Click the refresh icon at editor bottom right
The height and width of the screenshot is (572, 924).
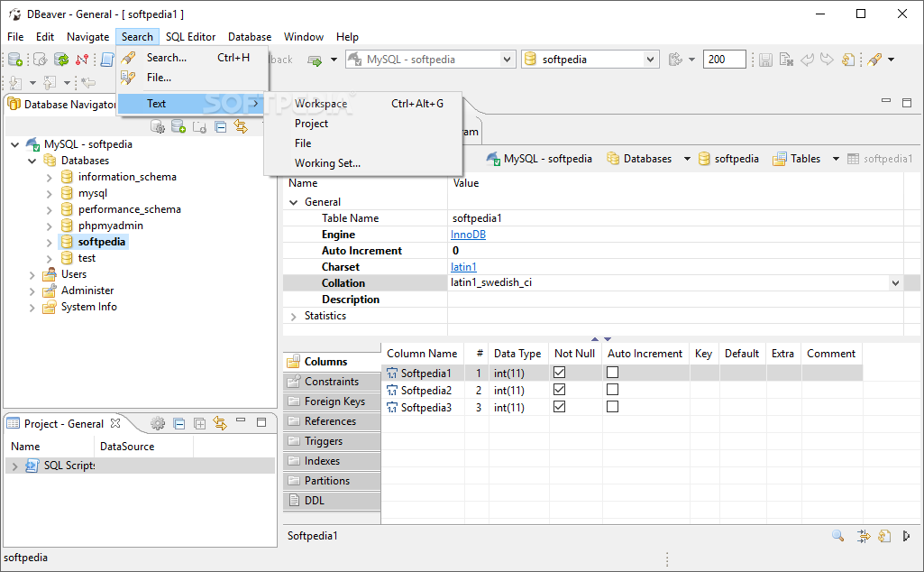(x=884, y=535)
